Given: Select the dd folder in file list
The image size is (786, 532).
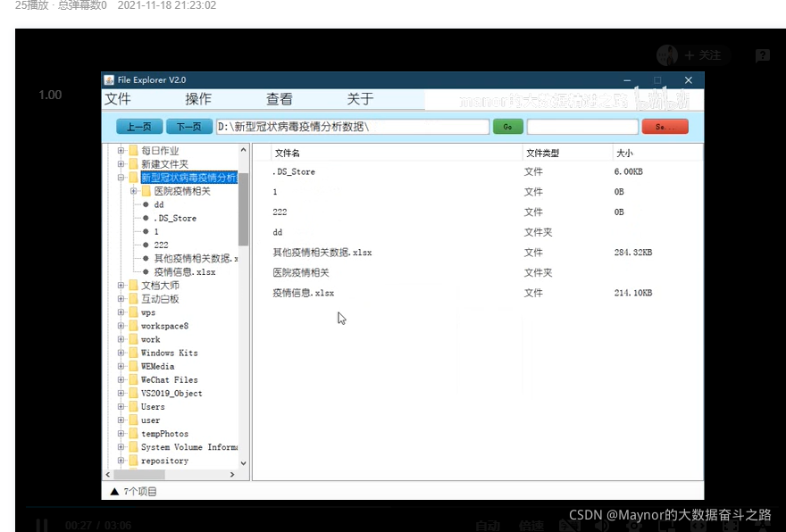Looking at the screenshot, I should tap(476, 232).
